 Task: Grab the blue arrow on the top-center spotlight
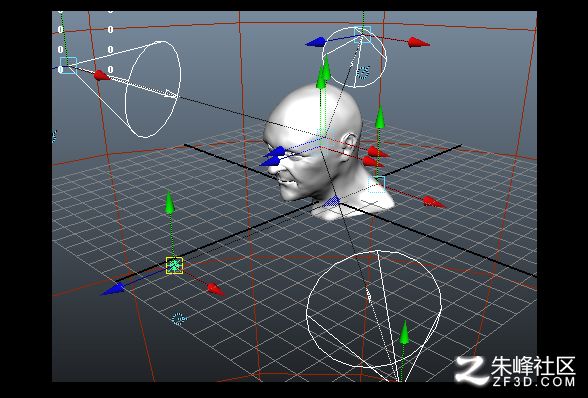(316, 42)
